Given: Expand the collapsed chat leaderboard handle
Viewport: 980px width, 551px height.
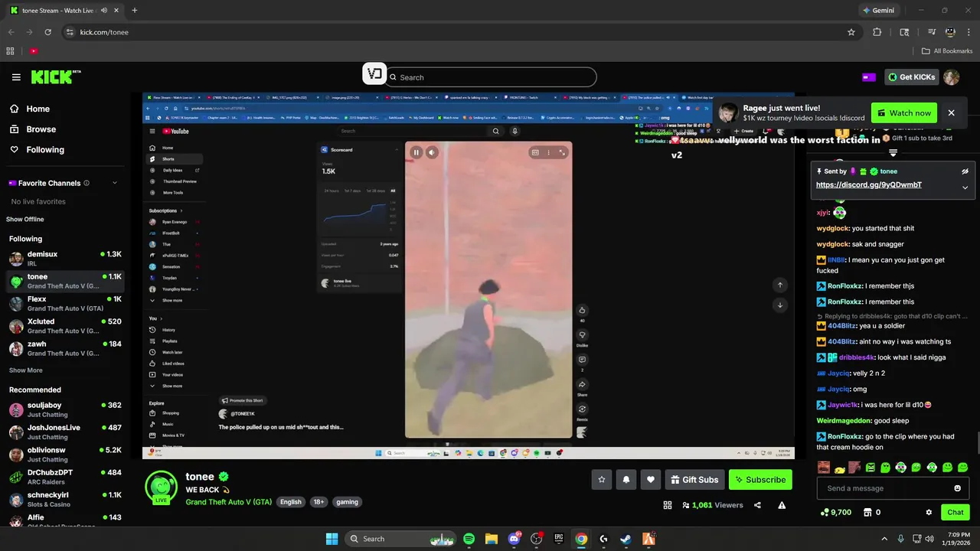Looking at the screenshot, I should point(893,154).
